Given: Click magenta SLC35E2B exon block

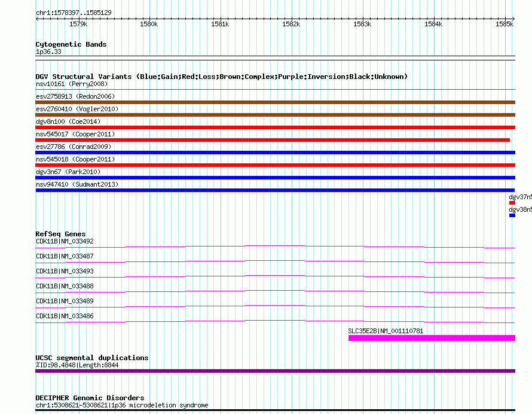Looking at the screenshot, I should pyautogui.click(x=432, y=338).
